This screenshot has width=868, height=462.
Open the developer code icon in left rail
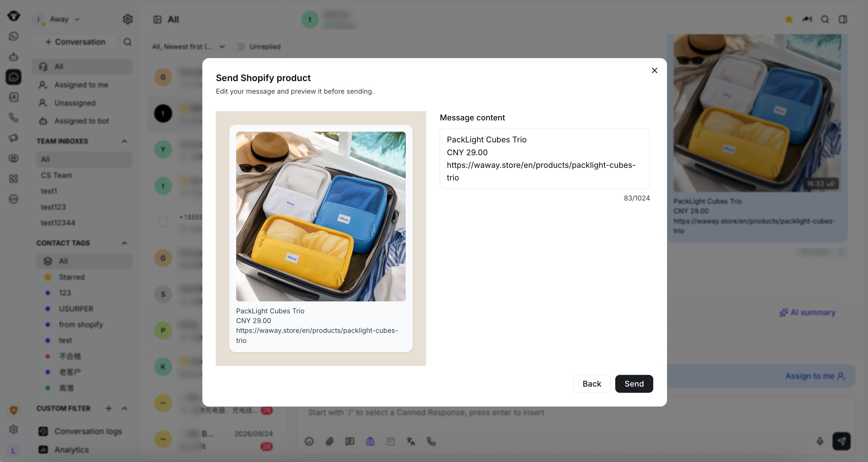14,199
